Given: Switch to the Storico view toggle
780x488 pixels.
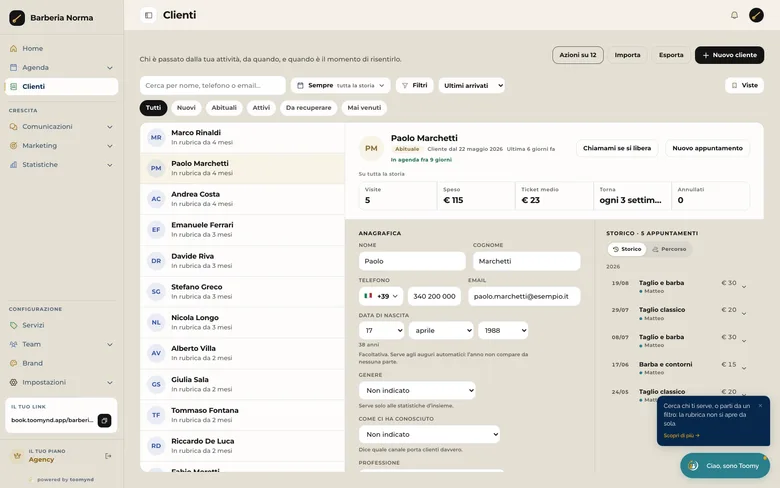Looking at the screenshot, I should pos(627,249).
